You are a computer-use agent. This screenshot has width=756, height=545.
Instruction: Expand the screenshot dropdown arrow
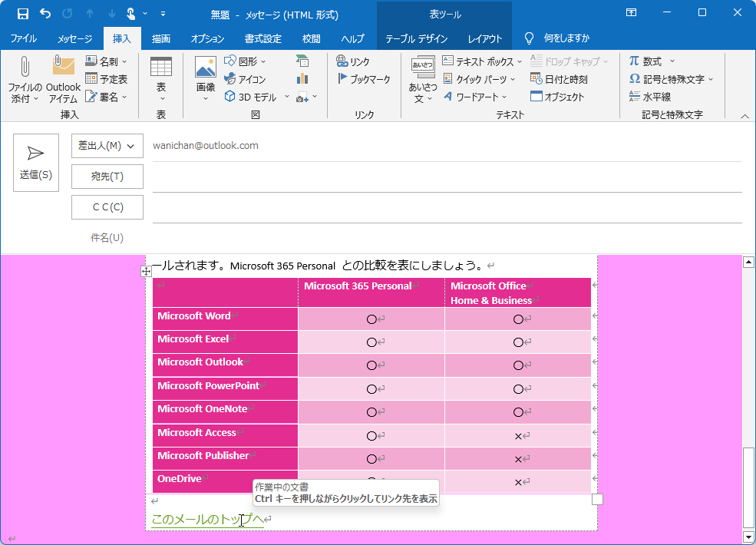(315, 97)
